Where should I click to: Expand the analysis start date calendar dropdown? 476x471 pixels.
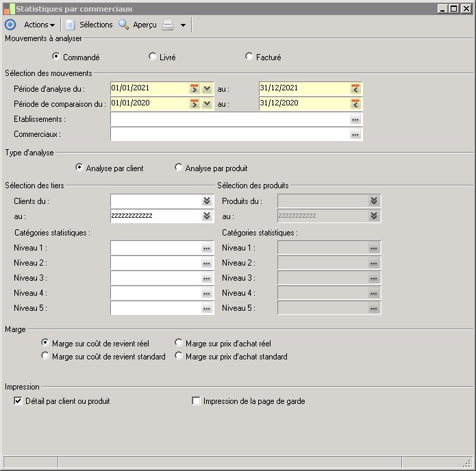click(207, 88)
